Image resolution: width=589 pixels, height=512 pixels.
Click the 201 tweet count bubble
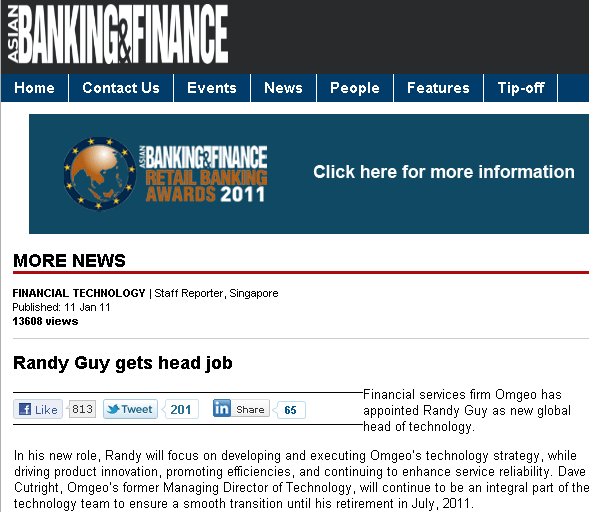click(181, 409)
